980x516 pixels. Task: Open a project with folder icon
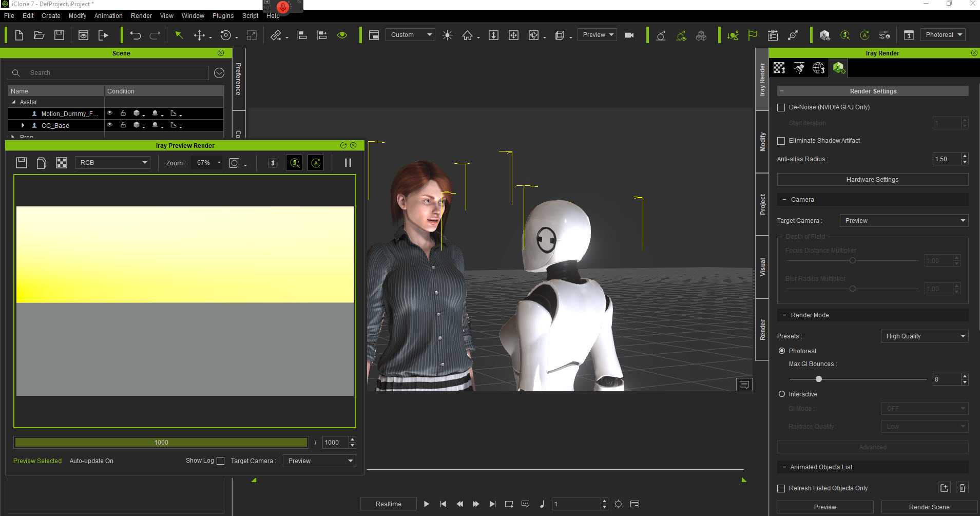point(39,35)
